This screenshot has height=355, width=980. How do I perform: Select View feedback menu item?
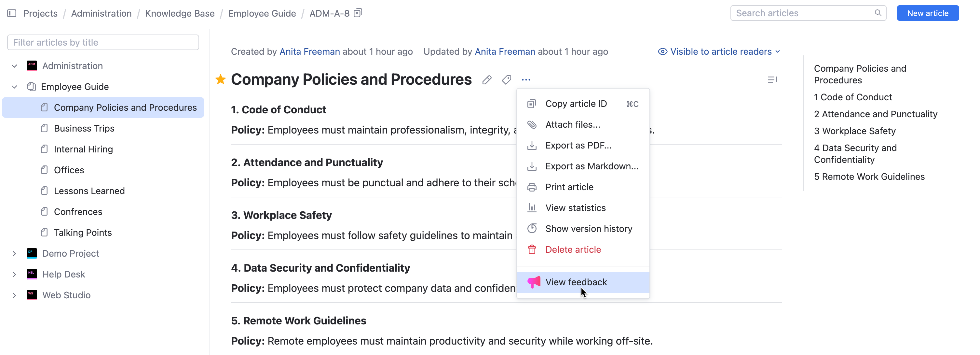(576, 282)
